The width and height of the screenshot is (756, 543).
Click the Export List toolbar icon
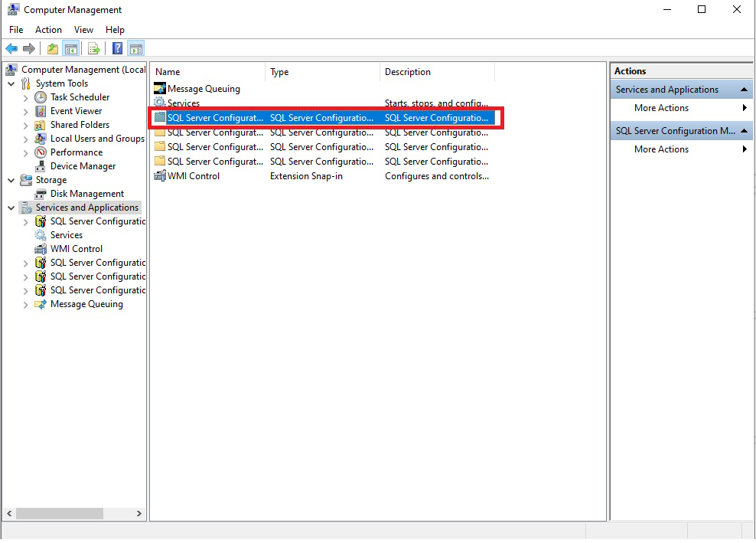point(94,49)
